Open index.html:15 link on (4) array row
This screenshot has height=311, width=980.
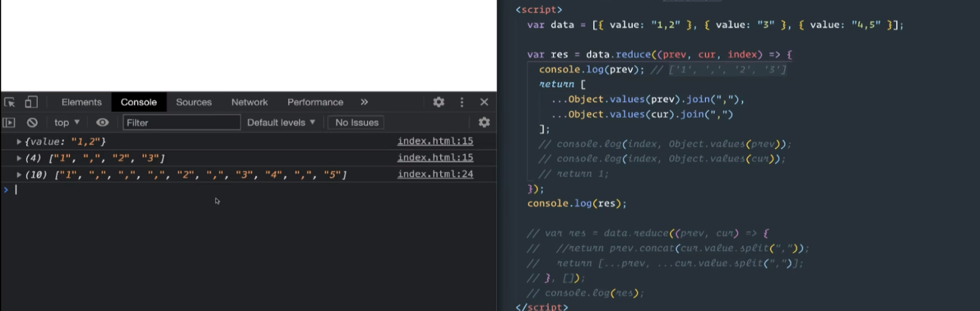click(x=435, y=158)
